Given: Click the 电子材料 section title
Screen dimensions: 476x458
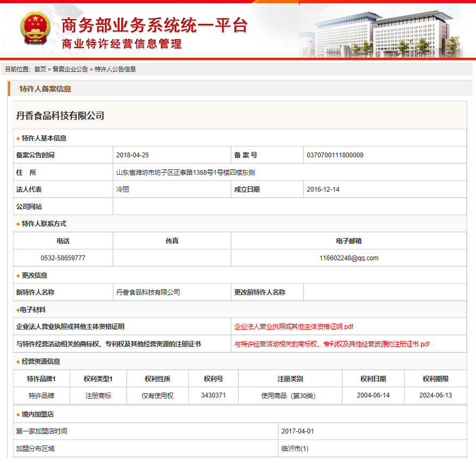Looking at the screenshot, I should pyautogui.click(x=33, y=310).
